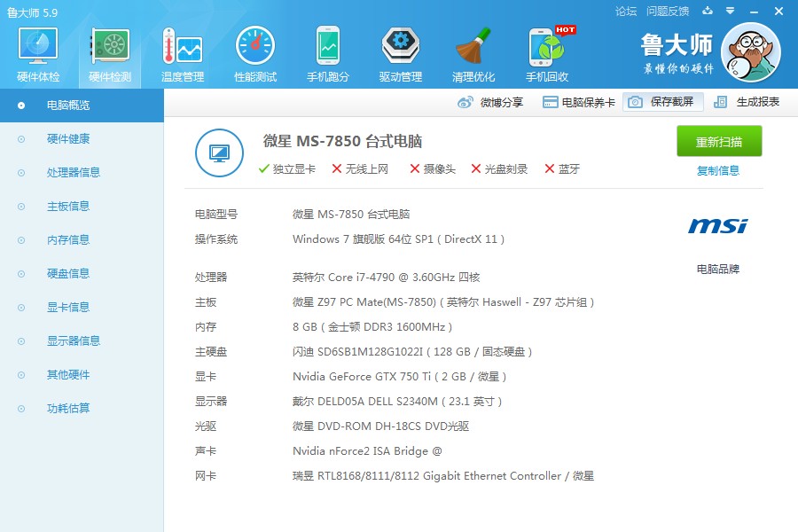The image size is (798, 532).
Task: Select 电脑概览 in sidebar
Action: (x=82, y=106)
